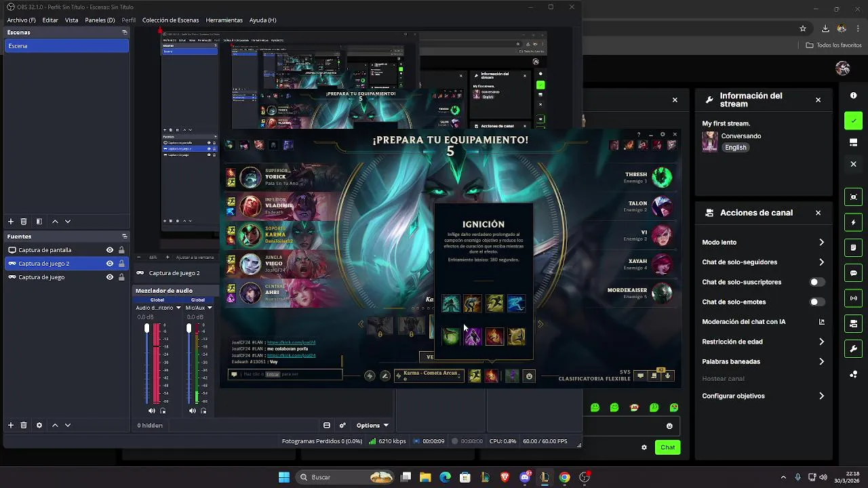Open rune page edit pencil icon
The width and height of the screenshot is (868, 488).
(385, 376)
